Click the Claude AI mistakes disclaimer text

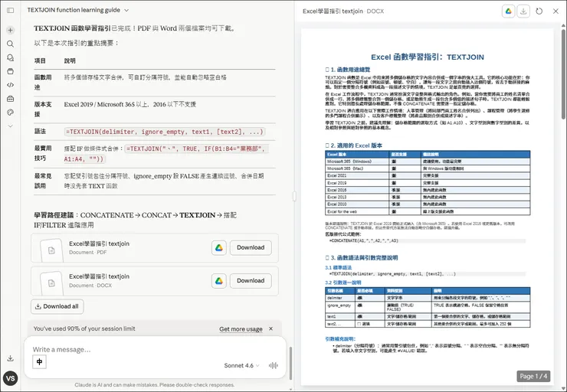click(155, 385)
